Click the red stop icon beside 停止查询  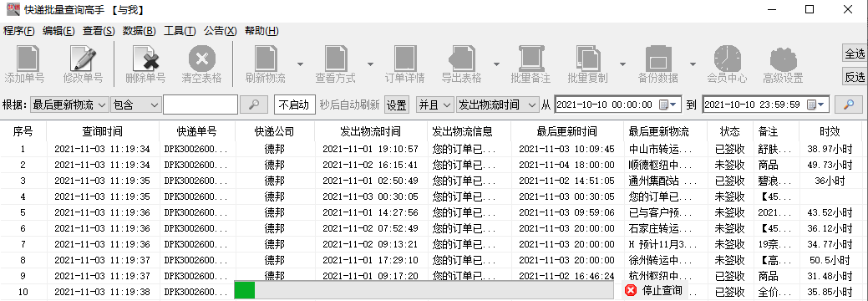[x=631, y=290]
